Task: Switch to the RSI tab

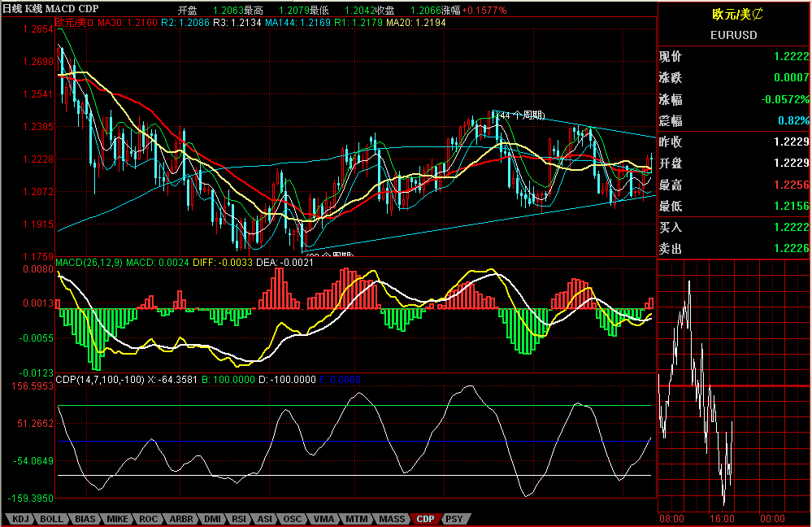Action: (x=239, y=519)
